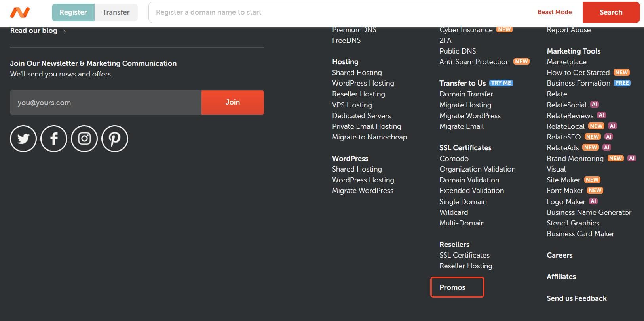The width and height of the screenshot is (644, 321).
Task: Open the Twitter social icon
Action: [x=23, y=139]
